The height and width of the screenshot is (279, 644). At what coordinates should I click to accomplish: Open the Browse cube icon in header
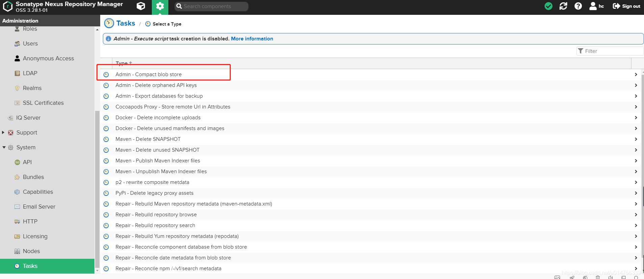[141, 6]
